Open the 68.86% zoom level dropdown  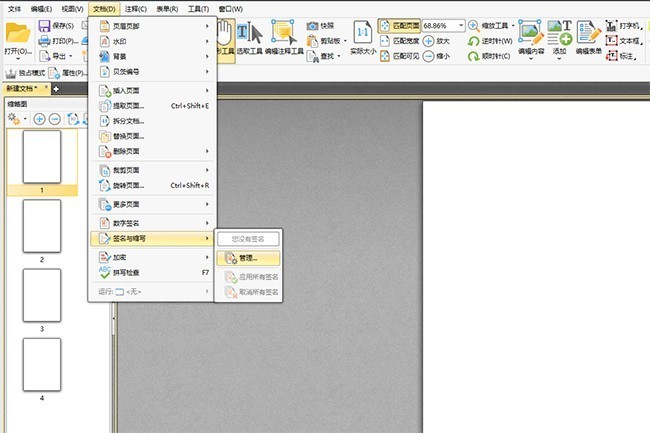coord(461,26)
